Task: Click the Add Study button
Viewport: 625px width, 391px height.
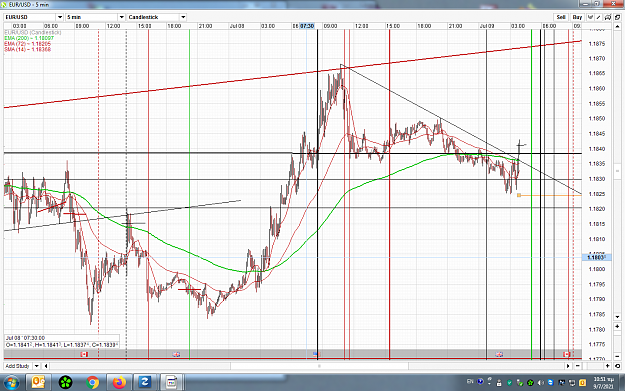Action: tap(18, 366)
